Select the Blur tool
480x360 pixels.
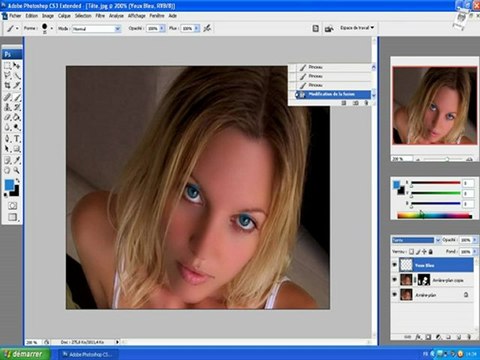point(7,127)
